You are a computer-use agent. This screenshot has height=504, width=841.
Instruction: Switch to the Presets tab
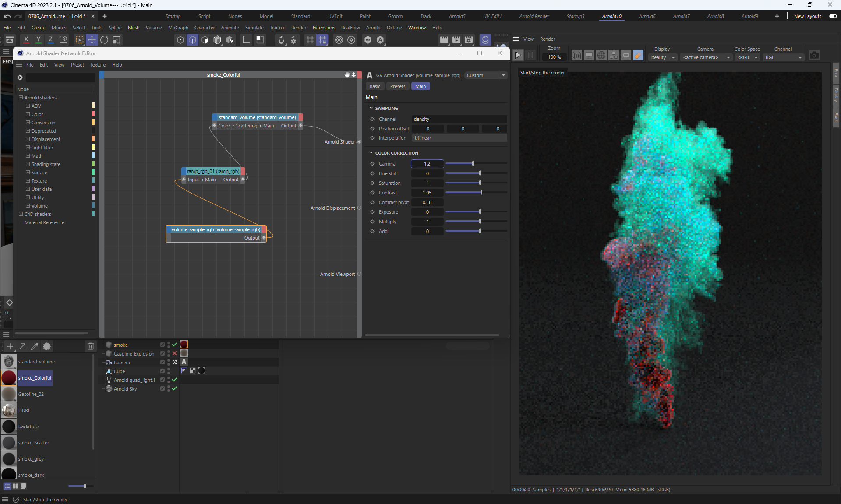coord(397,86)
